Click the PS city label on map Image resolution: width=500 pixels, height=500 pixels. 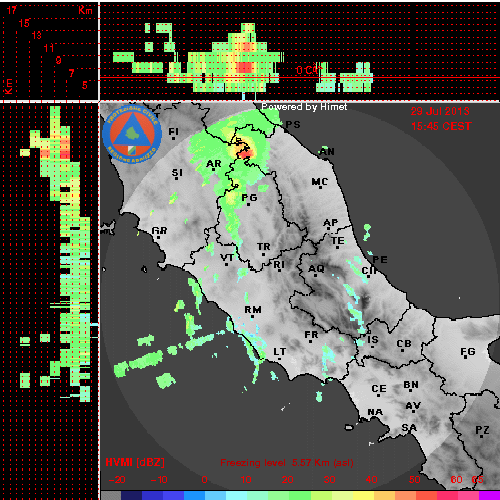[293, 125]
